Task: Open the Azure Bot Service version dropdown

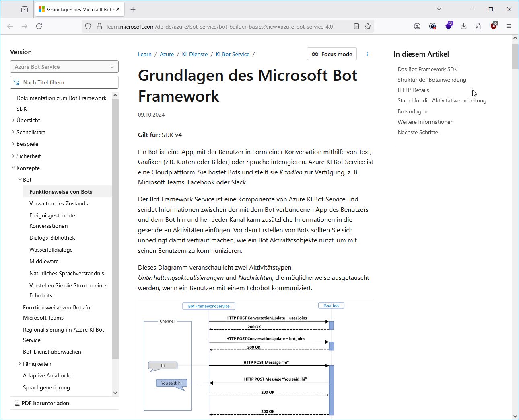Action: tap(64, 67)
